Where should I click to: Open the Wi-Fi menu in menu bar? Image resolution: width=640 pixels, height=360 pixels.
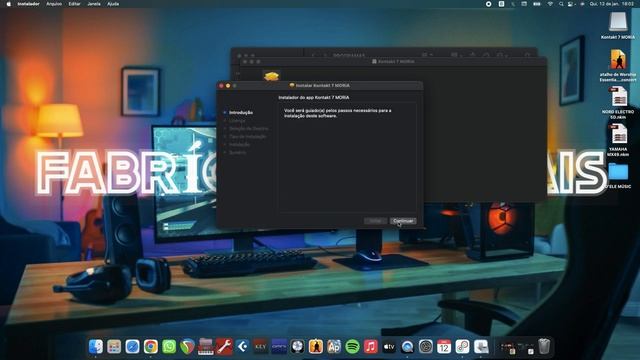click(x=550, y=4)
